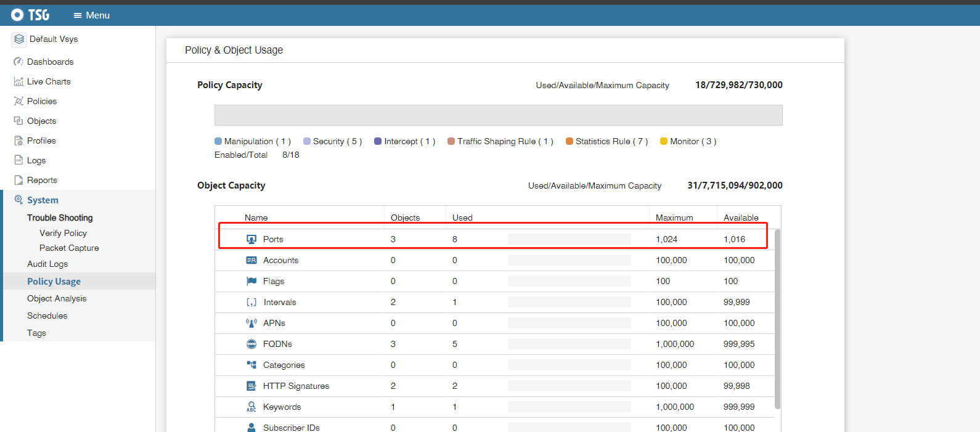Open the Objects section icon
Screen dimensions: 980x432
[x=18, y=121]
